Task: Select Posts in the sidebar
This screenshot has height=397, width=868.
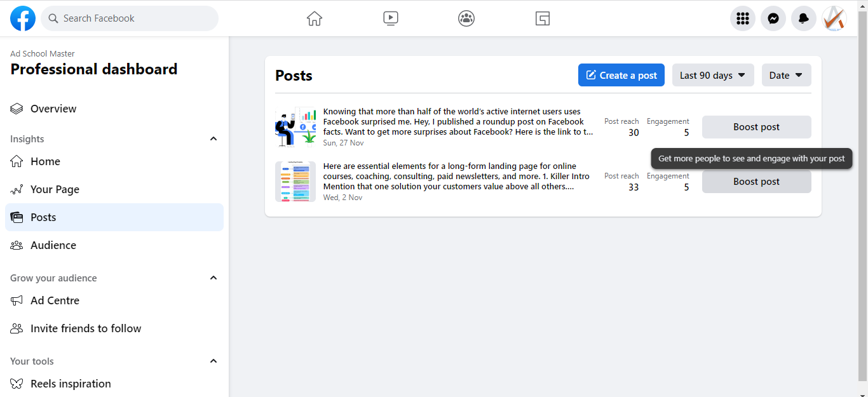Action: point(114,217)
